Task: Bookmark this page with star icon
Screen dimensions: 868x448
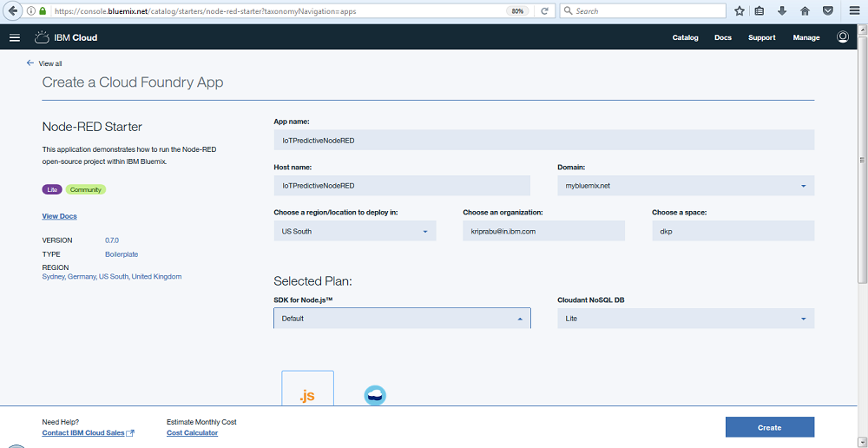Action: pyautogui.click(x=739, y=11)
